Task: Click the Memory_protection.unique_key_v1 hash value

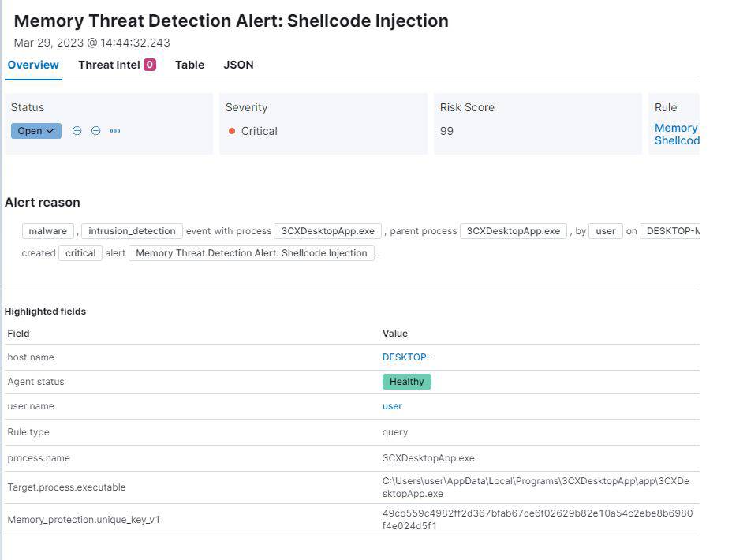Action: (537, 519)
